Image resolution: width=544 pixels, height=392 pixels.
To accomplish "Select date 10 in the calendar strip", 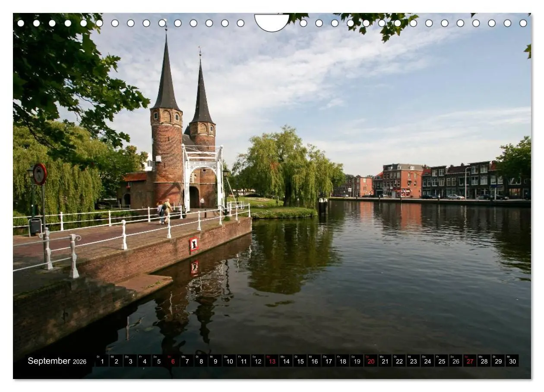I will pyautogui.click(x=229, y=361).
